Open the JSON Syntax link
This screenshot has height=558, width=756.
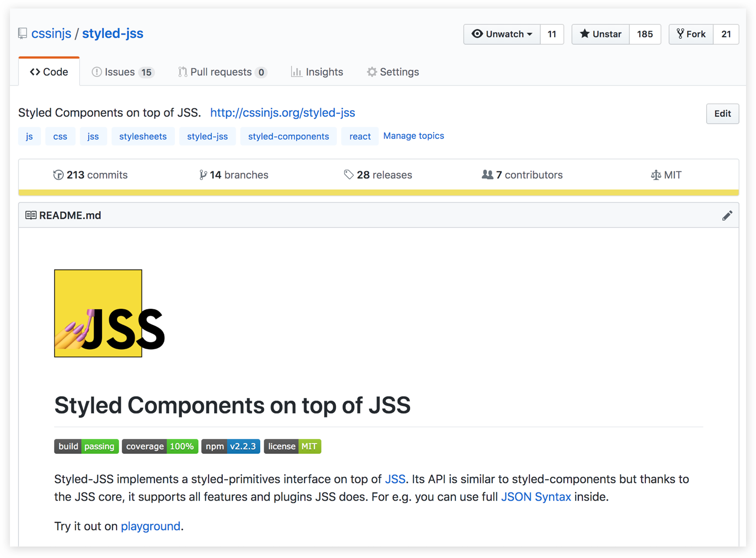click(x=536, y=497)
